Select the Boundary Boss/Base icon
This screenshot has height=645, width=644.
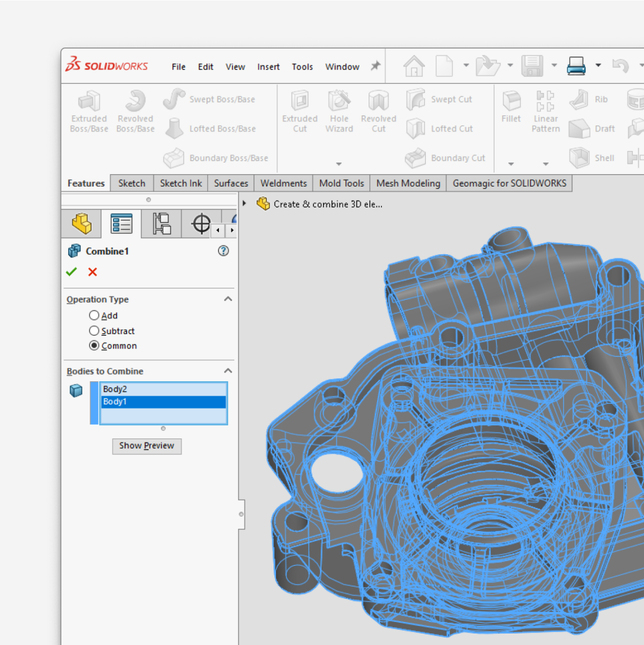174,158
